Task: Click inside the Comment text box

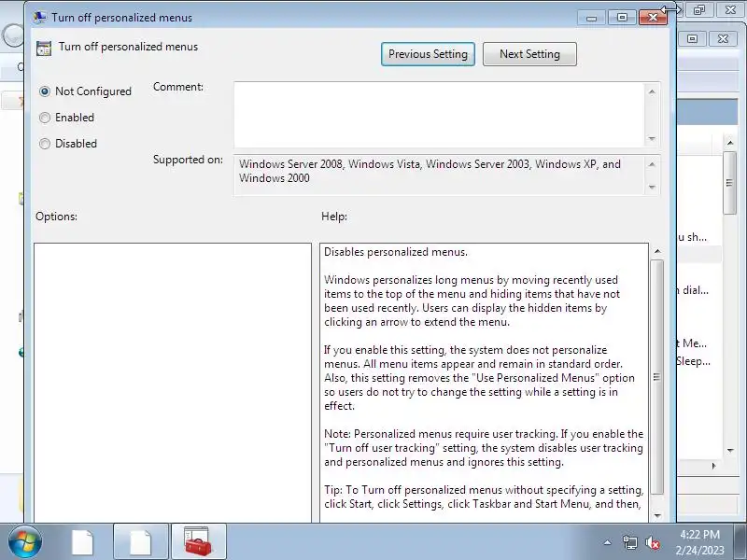Action: pos(439,115)
